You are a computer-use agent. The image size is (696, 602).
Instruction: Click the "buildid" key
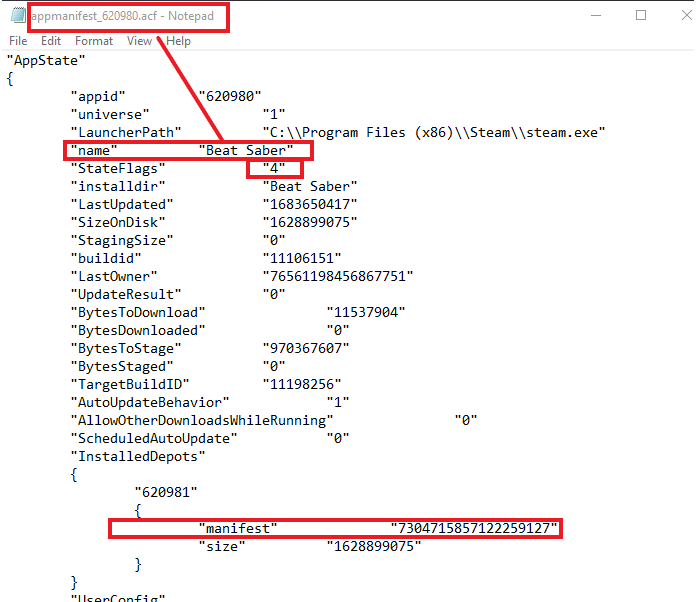pos(106,258)
